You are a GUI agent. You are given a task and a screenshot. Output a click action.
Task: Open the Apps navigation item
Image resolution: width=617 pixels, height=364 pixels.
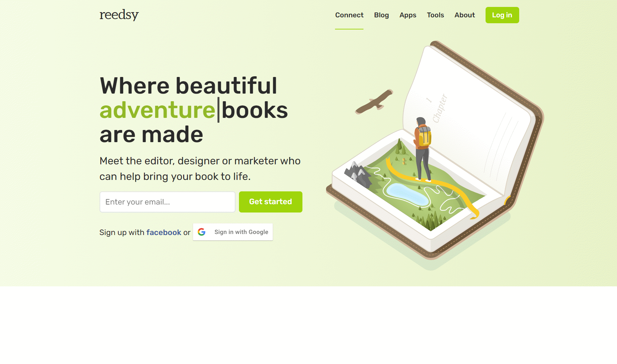408,15
